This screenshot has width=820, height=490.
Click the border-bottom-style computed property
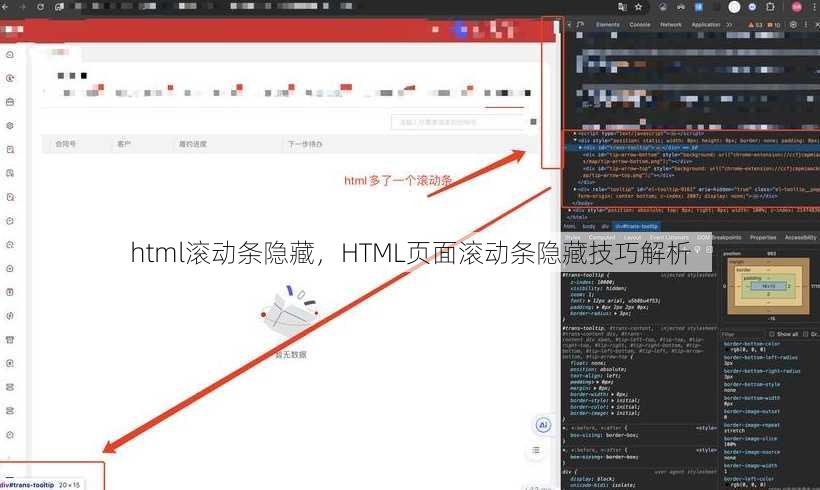[x=751, y=384]
